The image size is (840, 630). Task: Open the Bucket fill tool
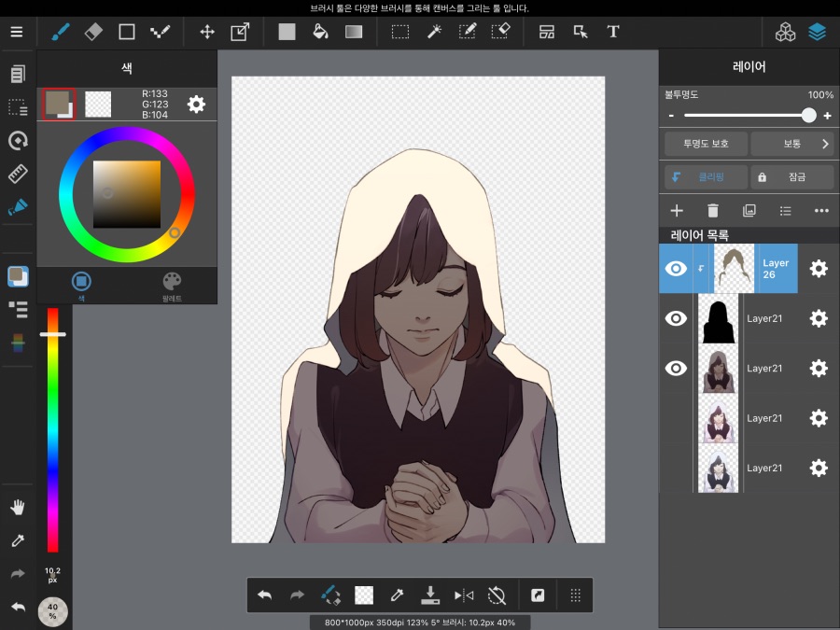coord(321,31)
